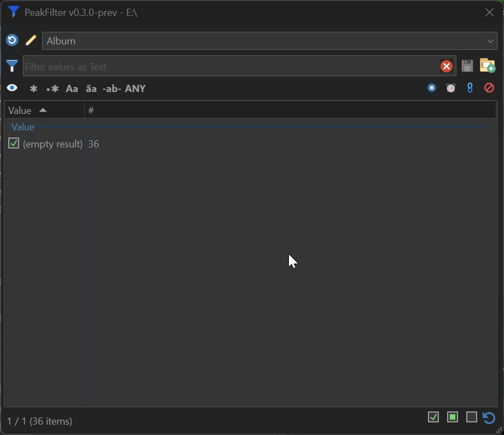Click the red prohibited circle icon
This screenshot has width=504, height=435.
[x=489, y=88]
